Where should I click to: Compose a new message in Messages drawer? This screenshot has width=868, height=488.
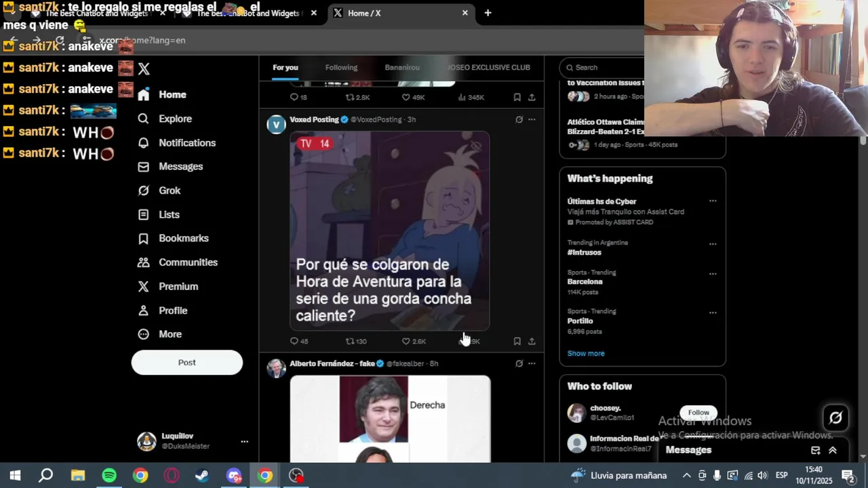(x=816, y=451)
